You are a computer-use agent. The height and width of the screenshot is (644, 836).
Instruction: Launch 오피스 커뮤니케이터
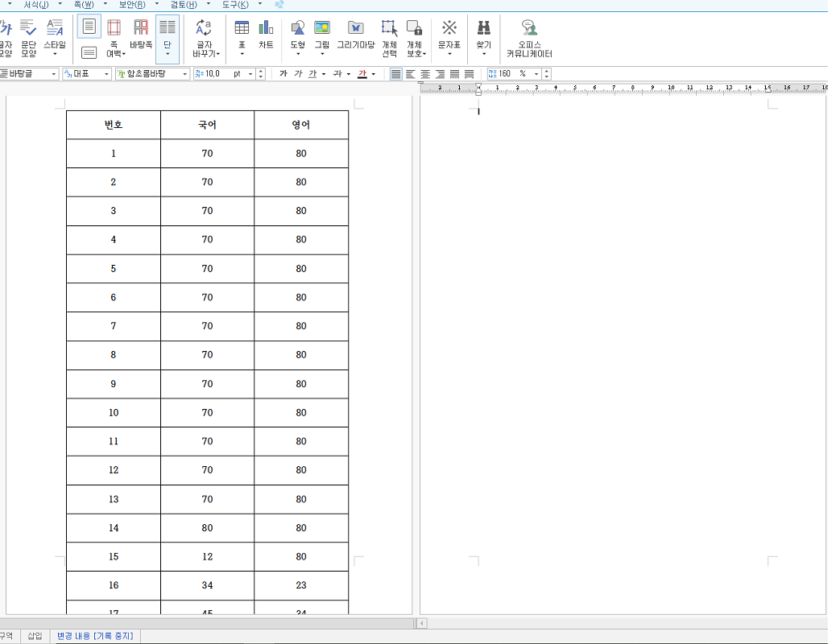(x=529, y=38)
